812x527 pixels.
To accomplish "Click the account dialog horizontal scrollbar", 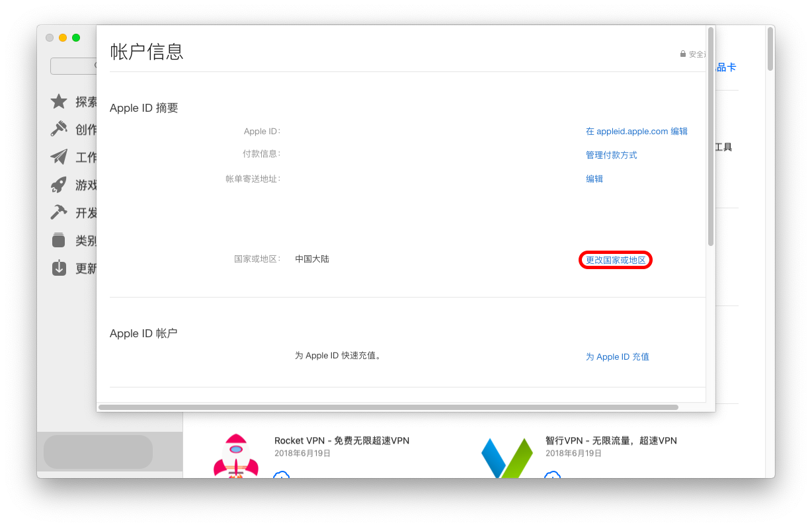I will coord(388,407).
